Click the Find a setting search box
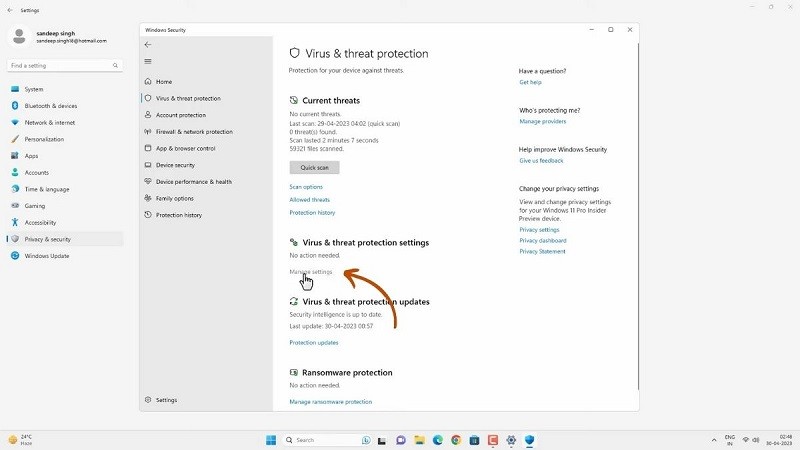This screenshot has width=800, height=450. pyautogui.click(x=64, y=65)
